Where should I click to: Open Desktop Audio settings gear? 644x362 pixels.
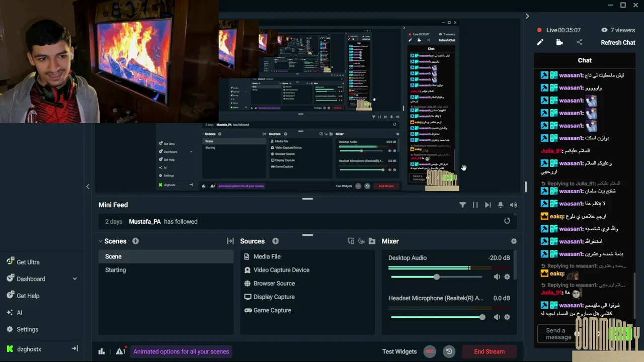[507, 277]
